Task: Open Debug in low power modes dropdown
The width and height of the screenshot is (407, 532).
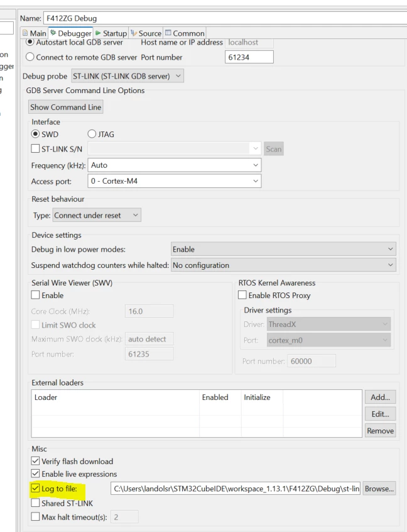Action: [x=283, y=249]
